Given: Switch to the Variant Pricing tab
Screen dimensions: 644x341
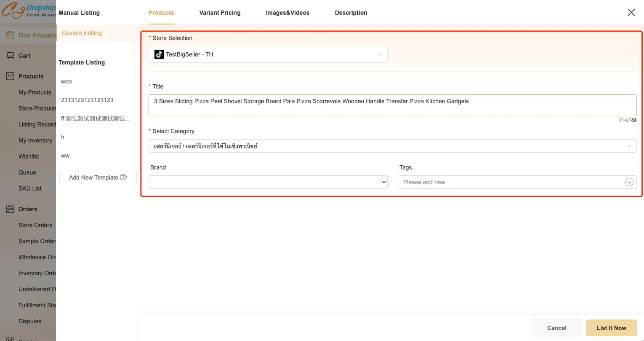Looking at the screenshot, I should pos(220,13).
